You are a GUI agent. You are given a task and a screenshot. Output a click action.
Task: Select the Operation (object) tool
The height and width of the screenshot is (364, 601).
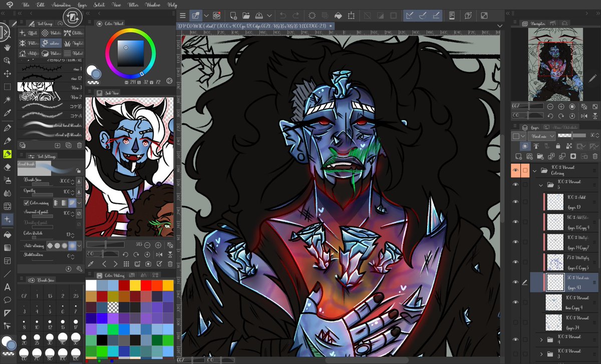[x=8, y=61]
